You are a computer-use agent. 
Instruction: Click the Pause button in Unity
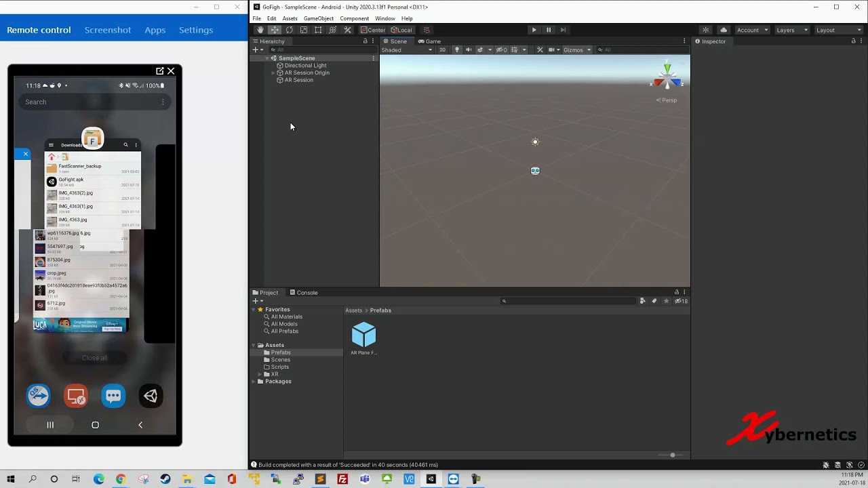pos(549,30)
